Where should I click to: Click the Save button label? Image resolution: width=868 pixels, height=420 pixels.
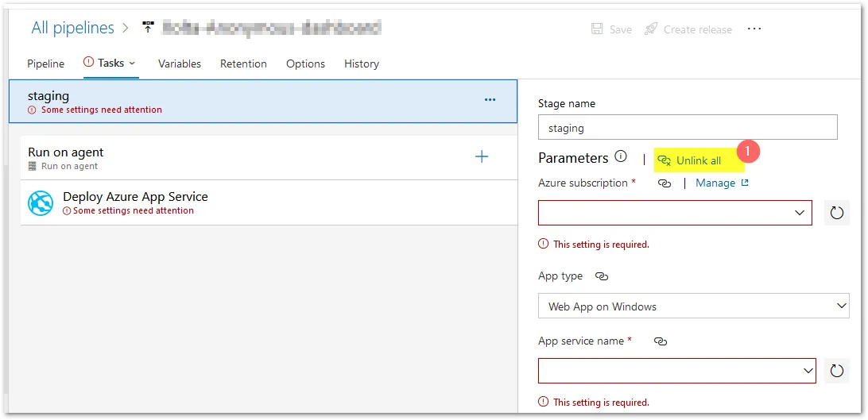point(621,30)
